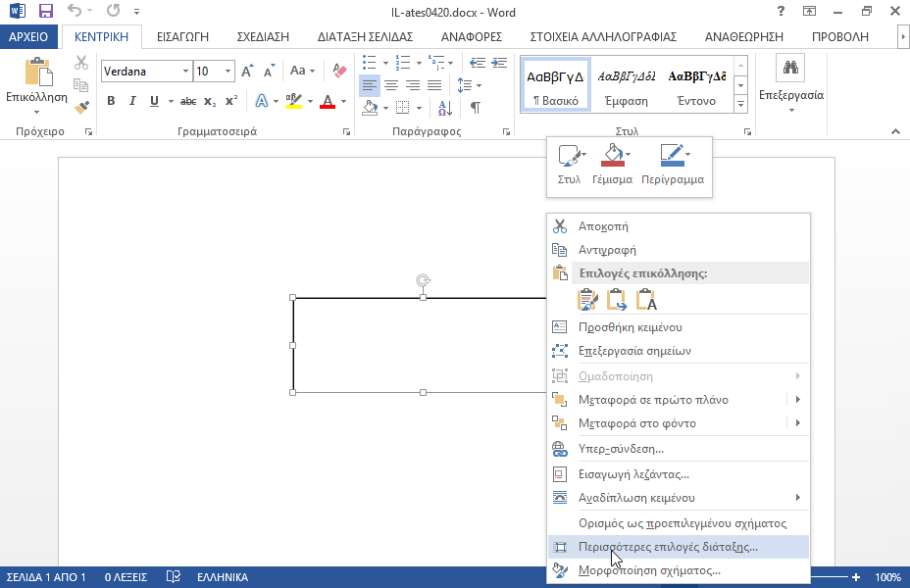Align paragraph to the right

(x=413, y=86)
